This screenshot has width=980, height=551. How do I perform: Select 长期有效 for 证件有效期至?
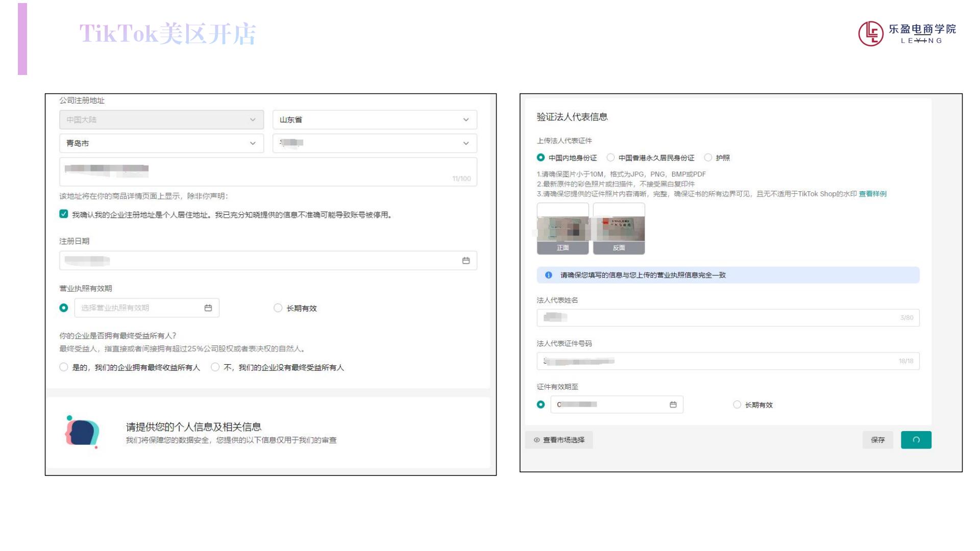click(x=737, y=405)
